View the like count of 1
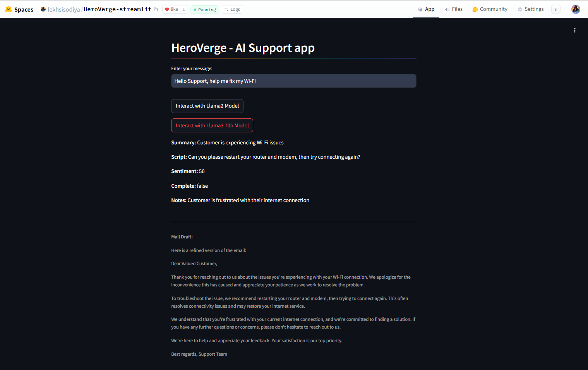This screenshot has width=588, height=370. (x=183, y=9)
